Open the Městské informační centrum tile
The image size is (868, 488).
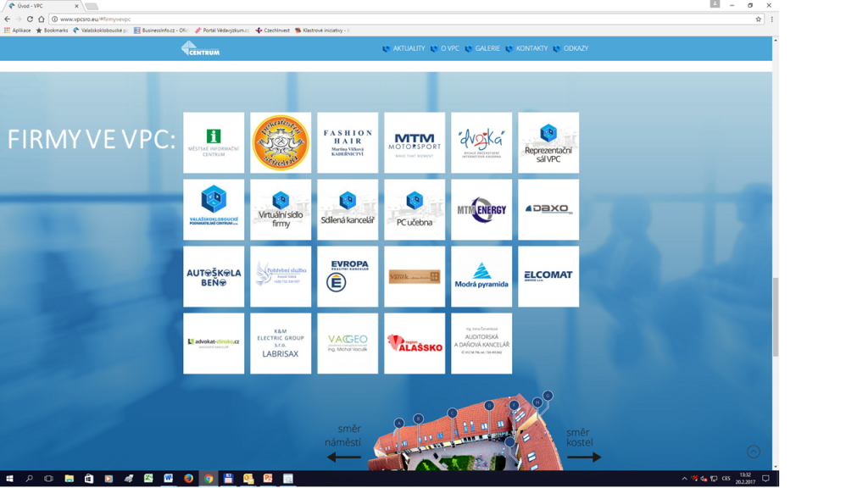pyautogui.click(x=214, y=142)
